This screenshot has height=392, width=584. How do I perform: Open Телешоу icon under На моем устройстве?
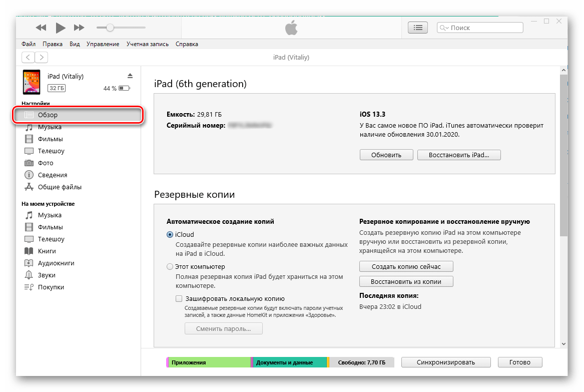pyautogui.click(x=29, y=239)
